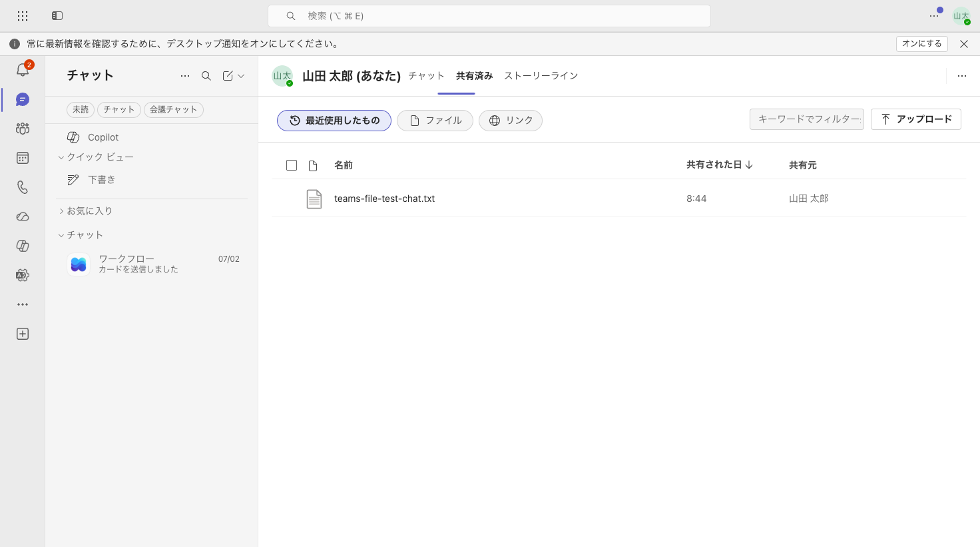Select the 最近使用したもの filter
Image resolution: width=980 pixels, height=547 pixels.
click(334, 121)
